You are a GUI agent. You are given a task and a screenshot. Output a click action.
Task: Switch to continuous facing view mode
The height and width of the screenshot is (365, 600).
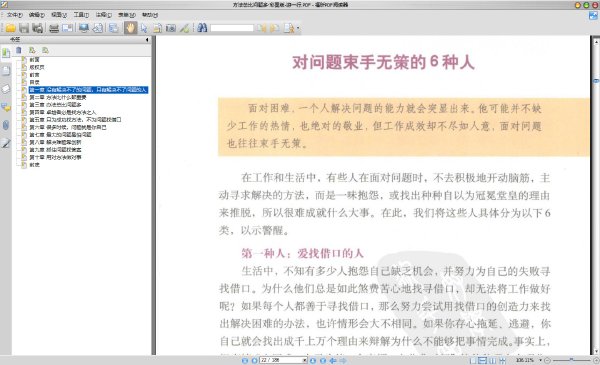(x=502, y=360)
